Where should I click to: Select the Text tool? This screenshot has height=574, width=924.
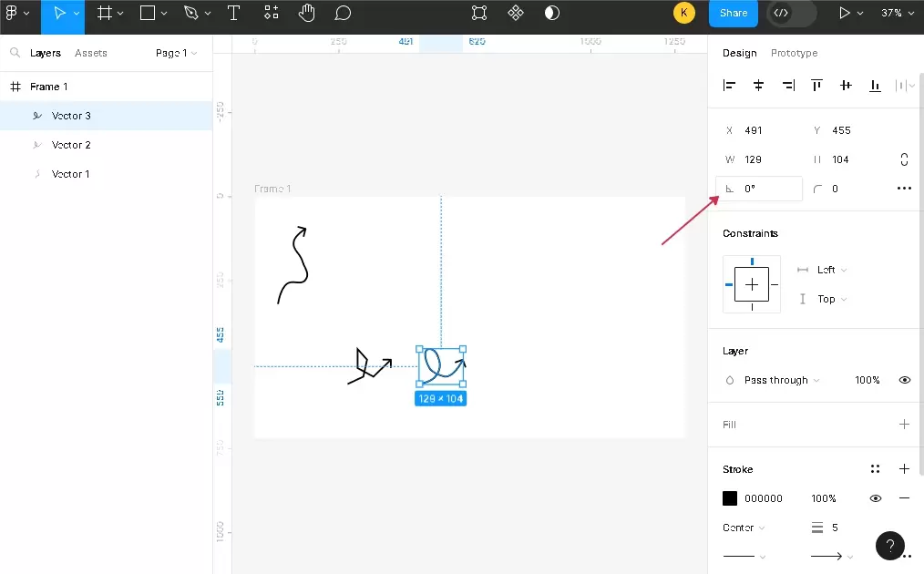pyautogui.click(x=233, y=13)
